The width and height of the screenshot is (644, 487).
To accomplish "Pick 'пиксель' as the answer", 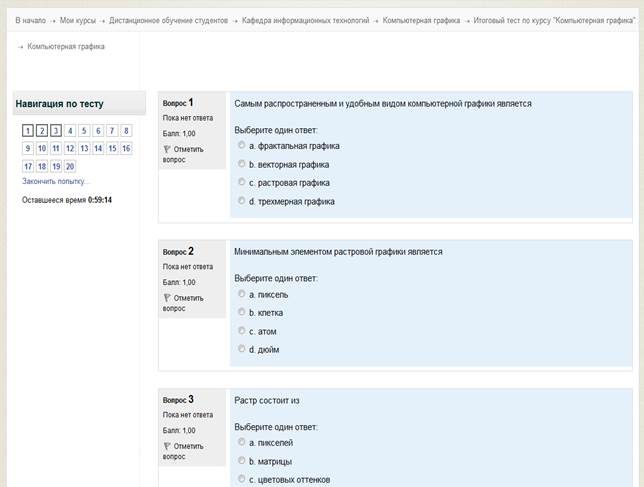I will (x=242, y=294).
